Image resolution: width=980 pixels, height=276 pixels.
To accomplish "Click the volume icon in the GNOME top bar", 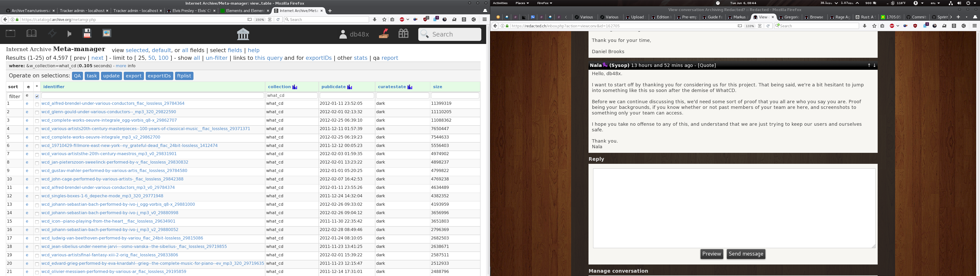I will [959, 3].
